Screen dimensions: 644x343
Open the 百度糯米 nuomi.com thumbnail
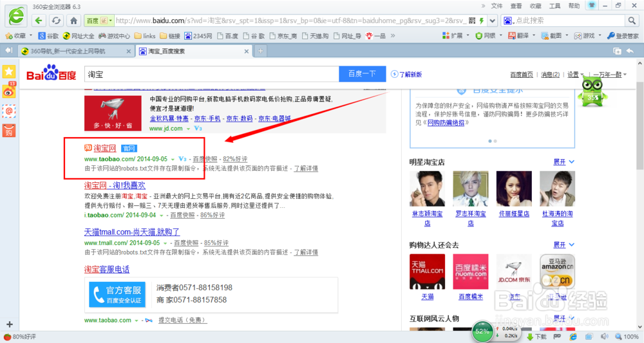(x=471, y=272)
